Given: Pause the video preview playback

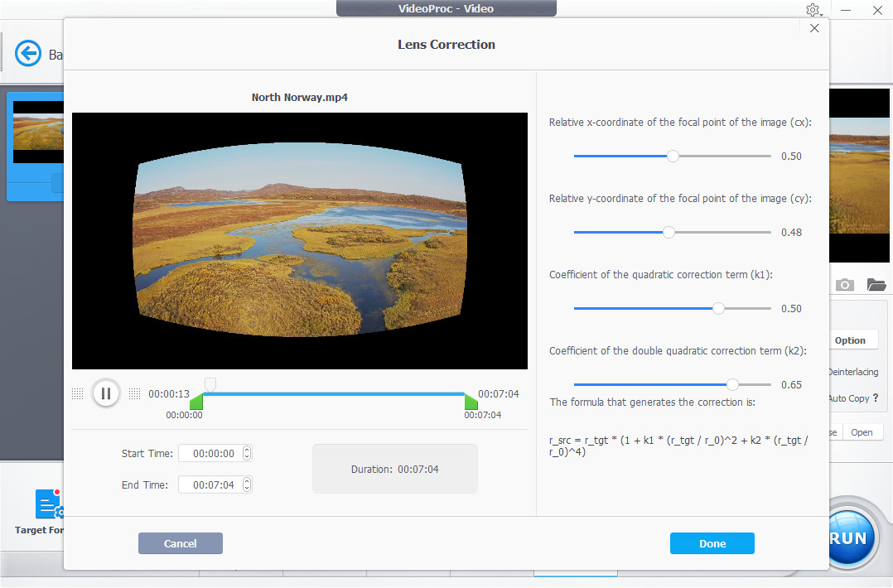Looking at the screenshot, I should click(106, 393).
